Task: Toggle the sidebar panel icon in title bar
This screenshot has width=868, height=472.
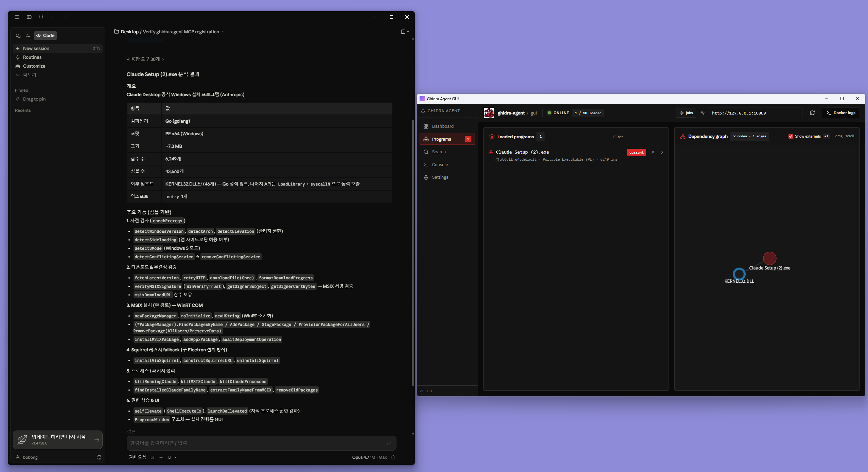Action: [29, 17]
